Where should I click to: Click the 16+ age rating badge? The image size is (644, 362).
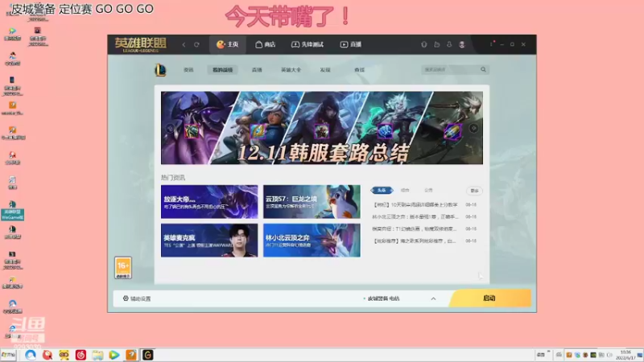123,268
